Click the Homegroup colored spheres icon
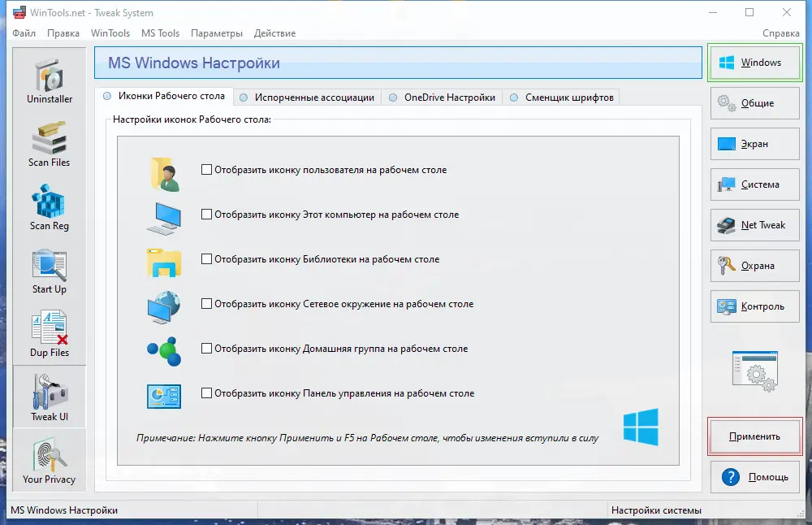 pyautogui.click(x=164, y=351)
